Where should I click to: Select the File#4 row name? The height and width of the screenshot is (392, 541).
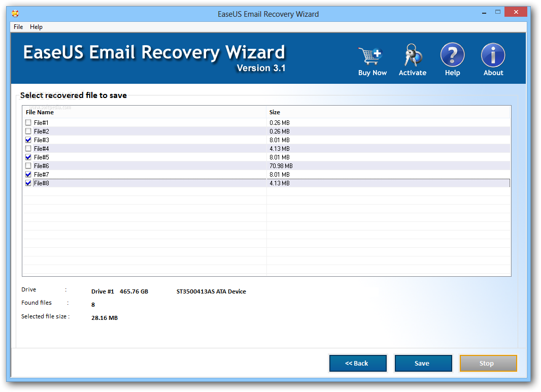click(42, 148)
